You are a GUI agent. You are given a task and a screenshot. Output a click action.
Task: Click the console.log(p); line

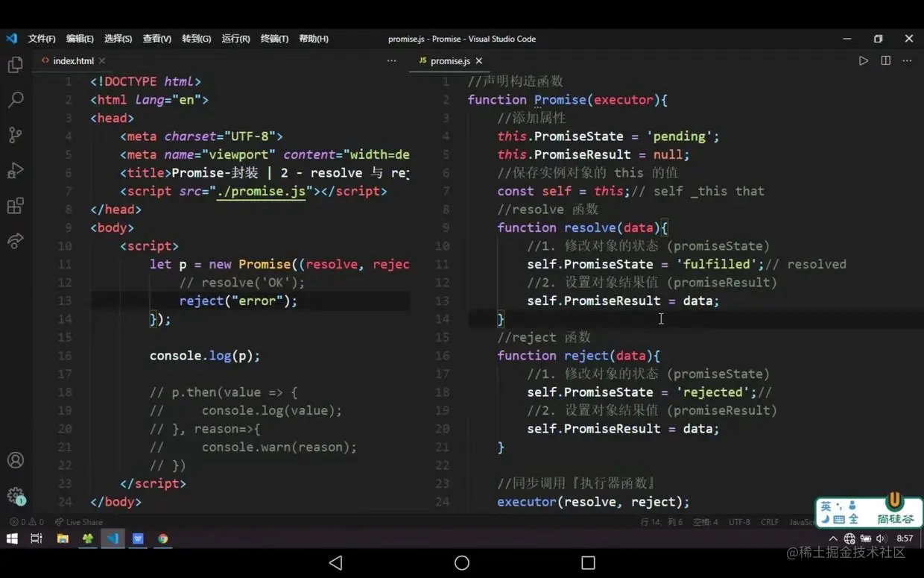click(x=205, y=356)
